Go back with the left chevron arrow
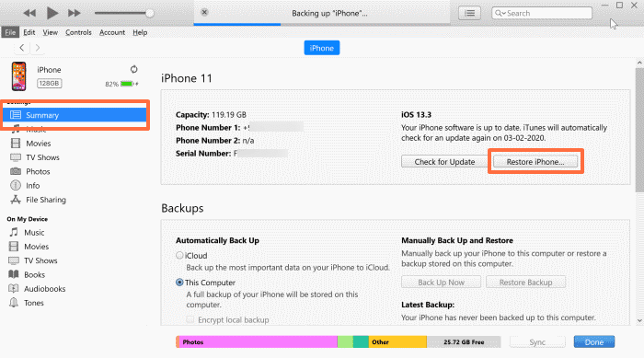Screen dimensions: 644x358 pos(22,48)
